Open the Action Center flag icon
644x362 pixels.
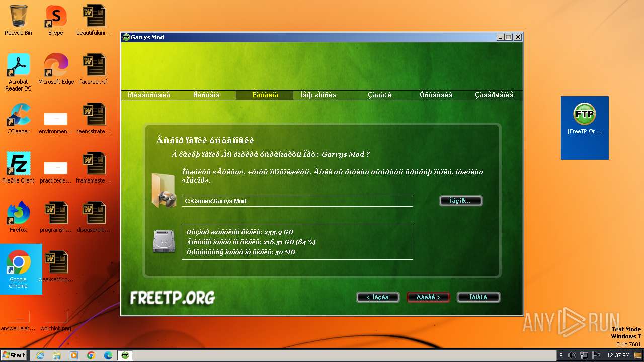pos(595,355)
